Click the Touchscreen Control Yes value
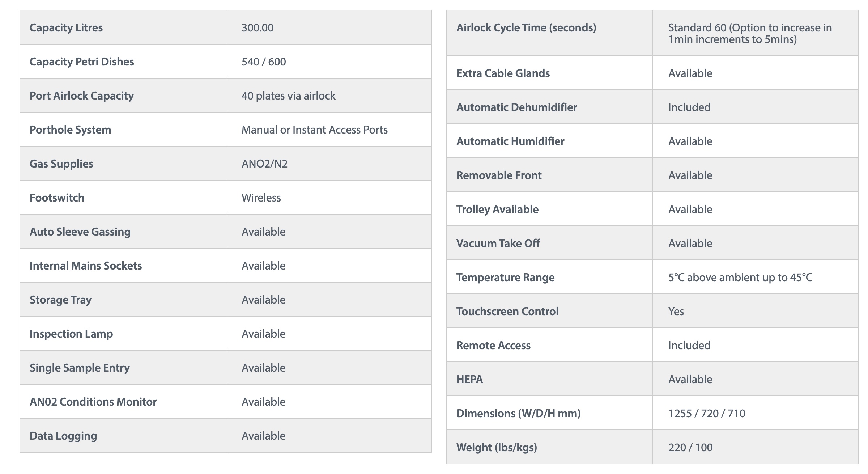The height and width of the screenshot is (474, 868). (676, 312)
